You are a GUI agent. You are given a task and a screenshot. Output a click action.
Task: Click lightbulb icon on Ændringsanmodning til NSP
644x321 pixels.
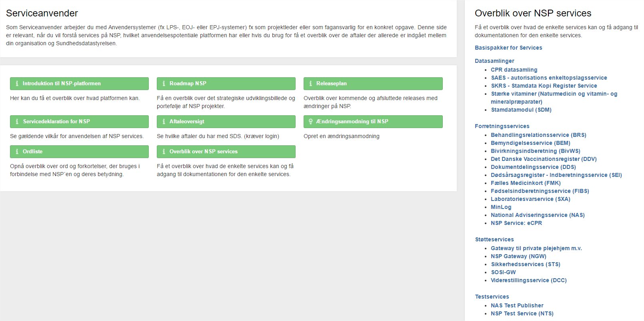click(310, 122)
